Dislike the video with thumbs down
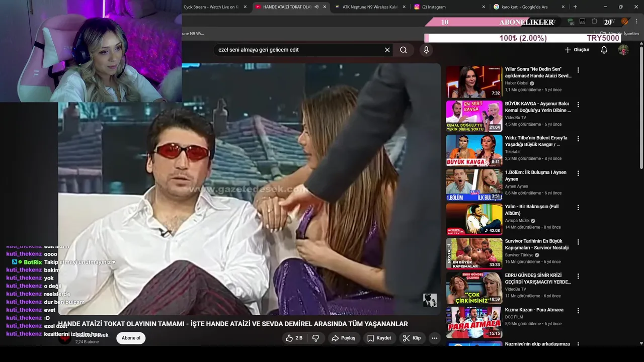The width and height of the screenshot is (644, 362). point(316,338)
